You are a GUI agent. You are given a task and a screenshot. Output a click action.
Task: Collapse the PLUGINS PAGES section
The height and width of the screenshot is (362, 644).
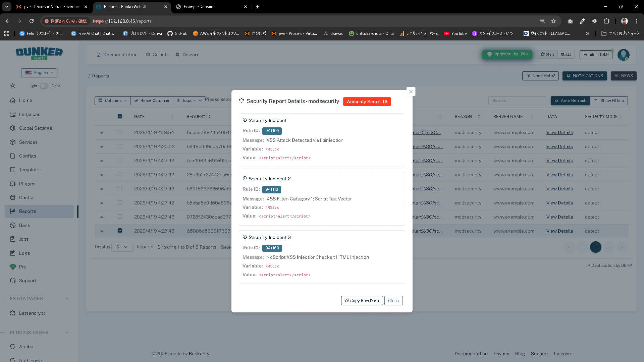[67, 333]
